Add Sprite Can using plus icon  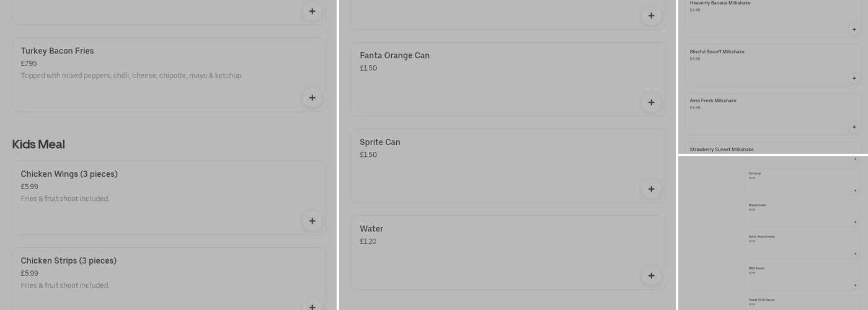pos(651,189)
